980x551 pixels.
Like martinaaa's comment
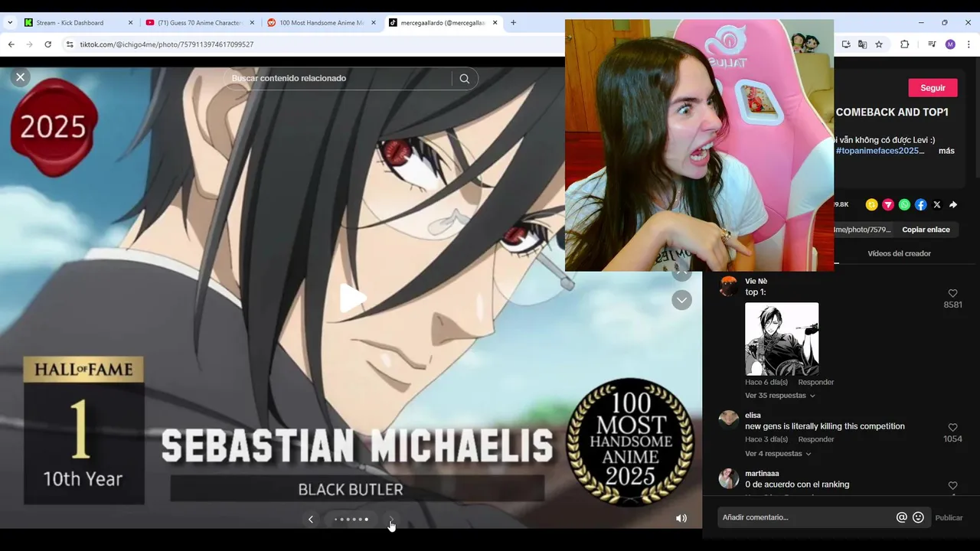click(952, 486)
